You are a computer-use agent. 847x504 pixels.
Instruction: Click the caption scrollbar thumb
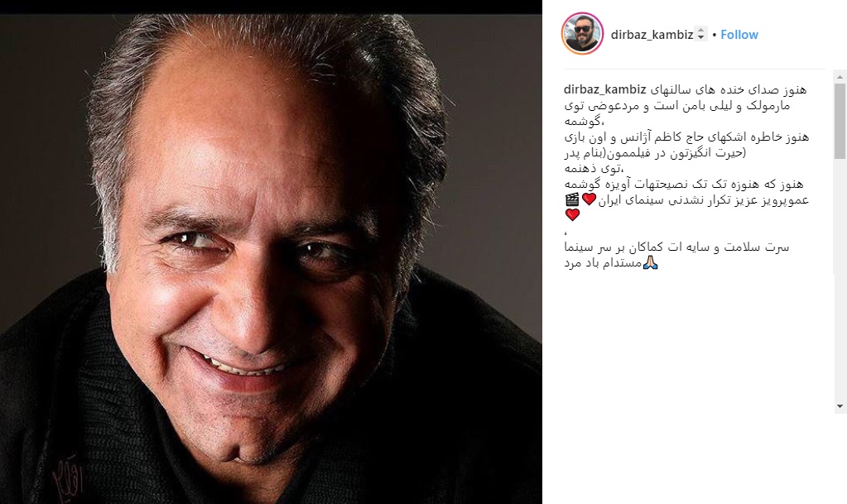[840, 121]
